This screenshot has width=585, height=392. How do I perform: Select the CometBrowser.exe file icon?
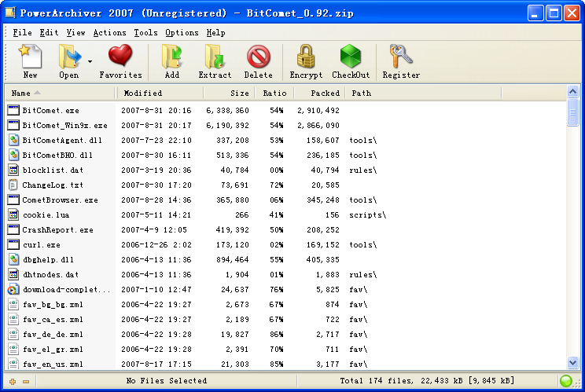point(13,200)
